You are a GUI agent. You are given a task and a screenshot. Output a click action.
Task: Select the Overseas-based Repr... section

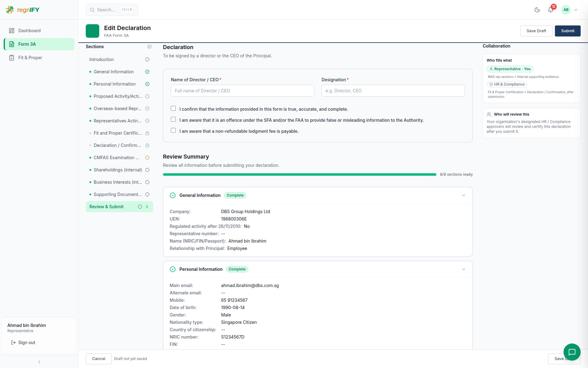(119, 109)
